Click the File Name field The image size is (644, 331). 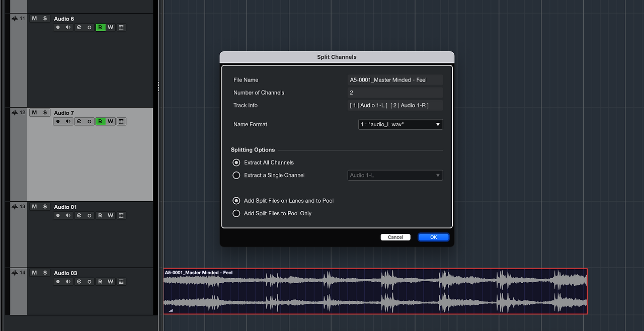click(x=395, y=80)
